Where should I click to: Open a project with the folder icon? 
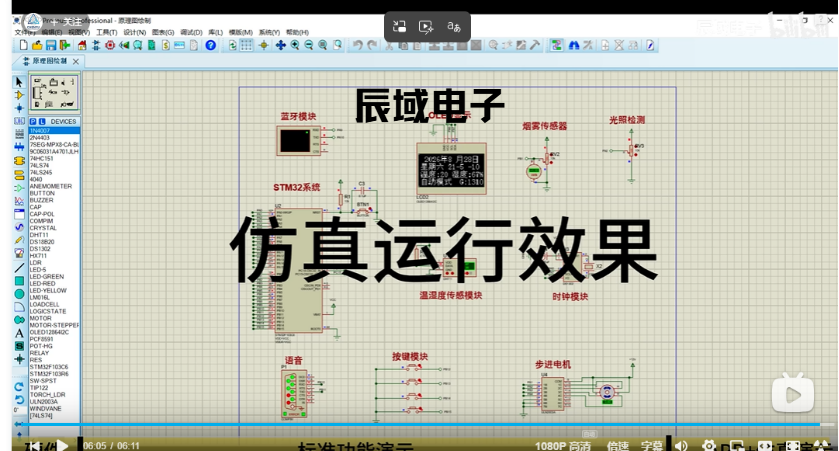point(37,45)
